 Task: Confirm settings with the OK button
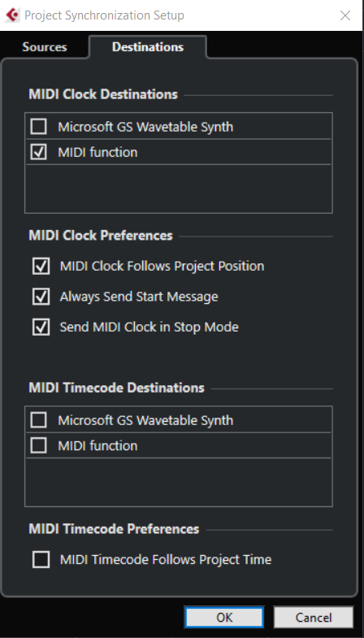pyautogui.click(x=224, y=617)
